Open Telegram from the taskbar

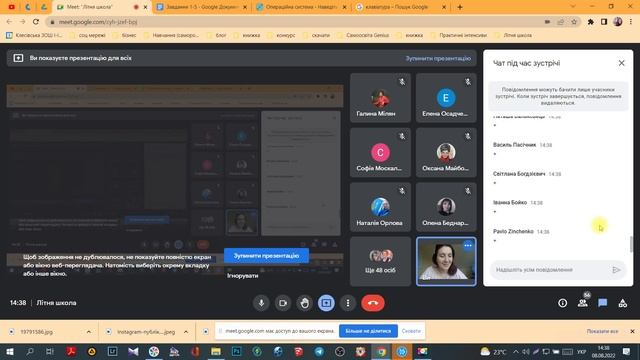point(319,351)
